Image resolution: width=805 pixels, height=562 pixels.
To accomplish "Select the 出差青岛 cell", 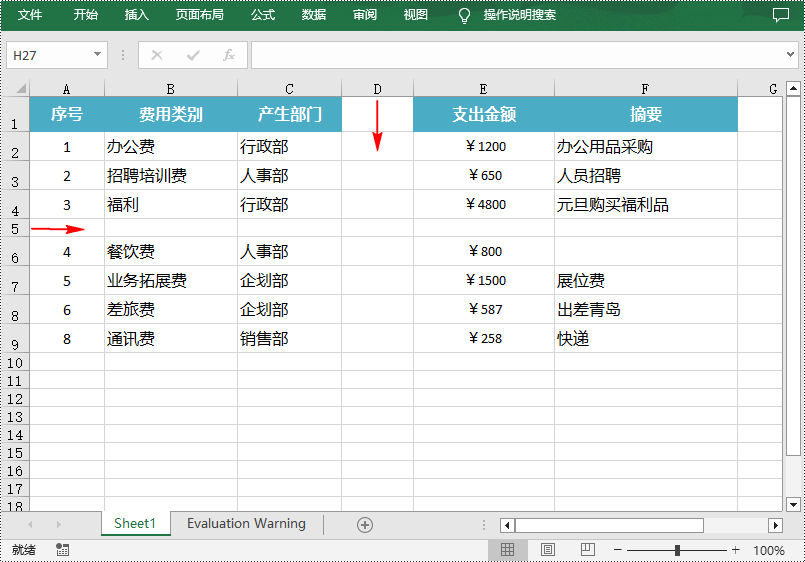I will 646,309.
